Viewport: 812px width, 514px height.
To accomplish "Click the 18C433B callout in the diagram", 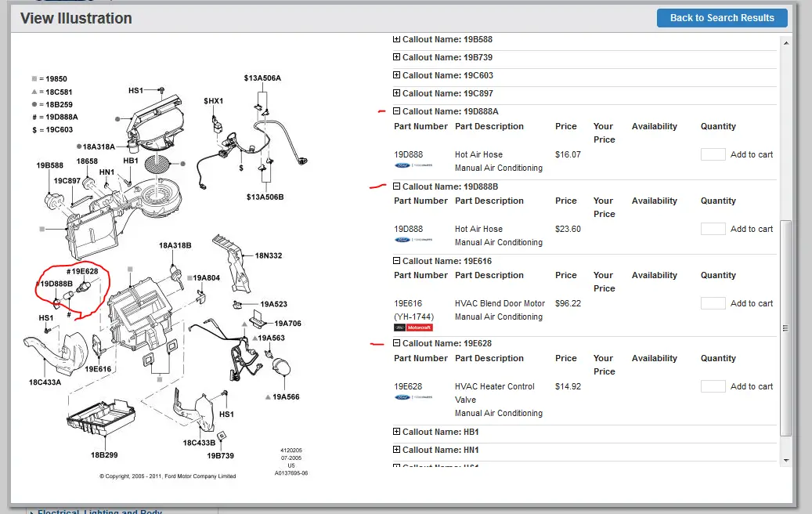I will [199, 443].
